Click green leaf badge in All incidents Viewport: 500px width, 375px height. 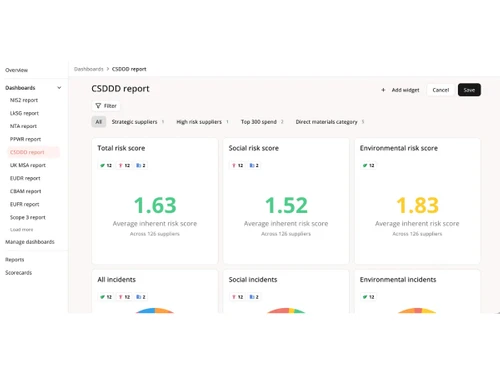pyautogui.click(x=106, y=297)
